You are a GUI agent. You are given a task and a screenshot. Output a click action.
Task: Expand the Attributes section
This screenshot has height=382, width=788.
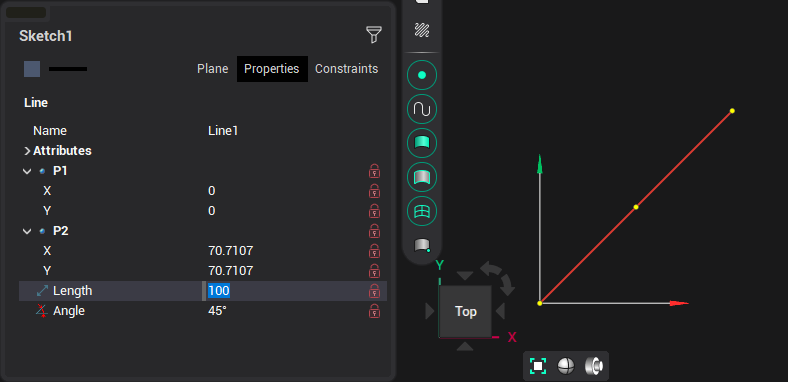[27, 151]
